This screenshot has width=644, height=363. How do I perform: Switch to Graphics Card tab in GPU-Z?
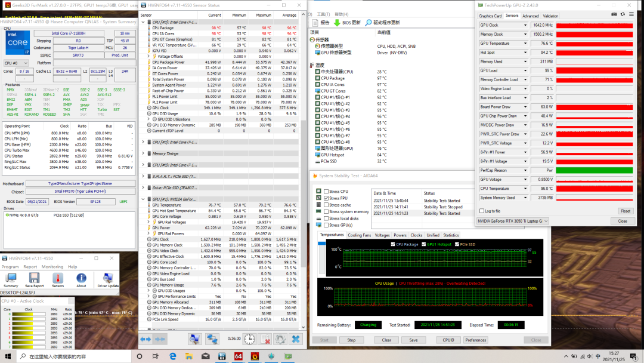tap(490, 16)
